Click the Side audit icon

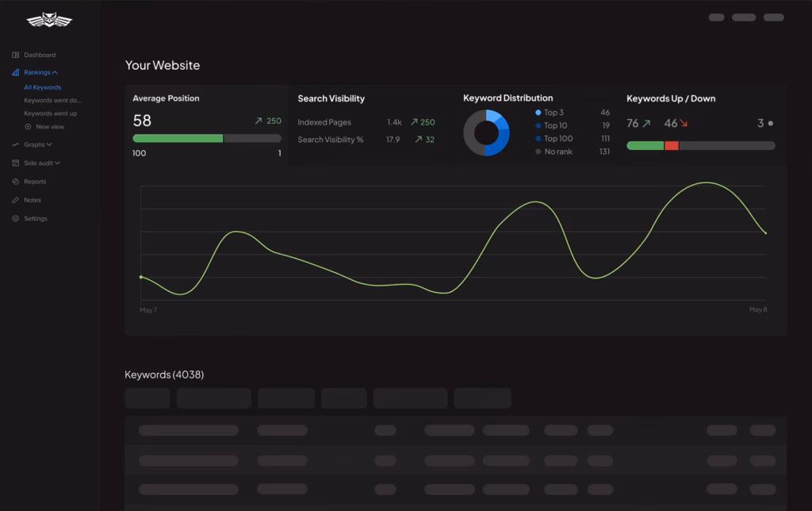click(x=16, y=163)
